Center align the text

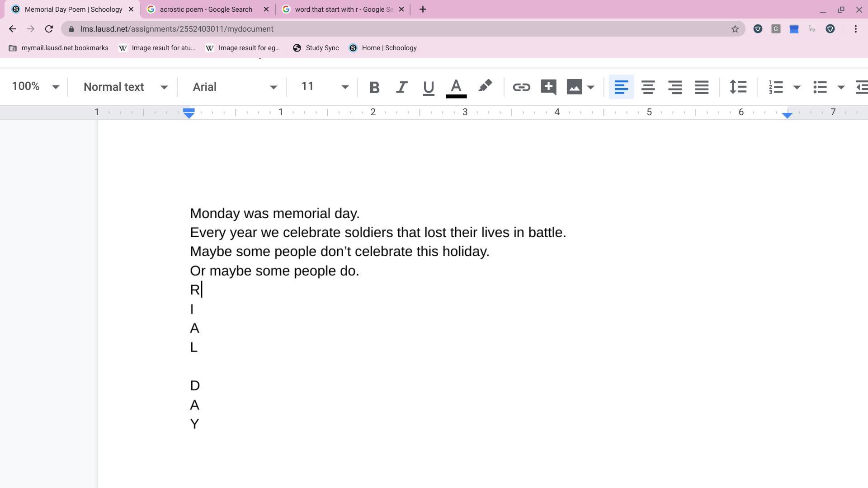[648, 87]
